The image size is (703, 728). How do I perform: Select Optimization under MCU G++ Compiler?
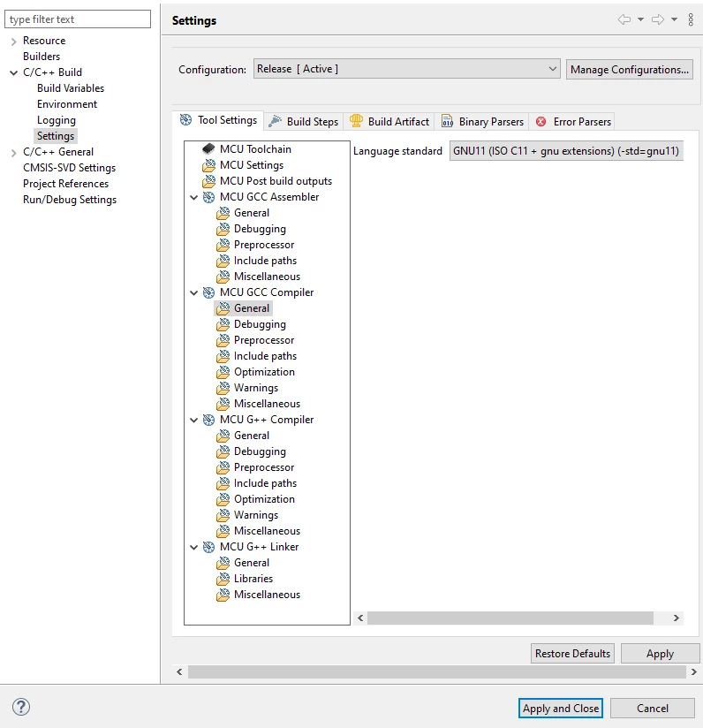pyautogui.click(x=264, y=499)
